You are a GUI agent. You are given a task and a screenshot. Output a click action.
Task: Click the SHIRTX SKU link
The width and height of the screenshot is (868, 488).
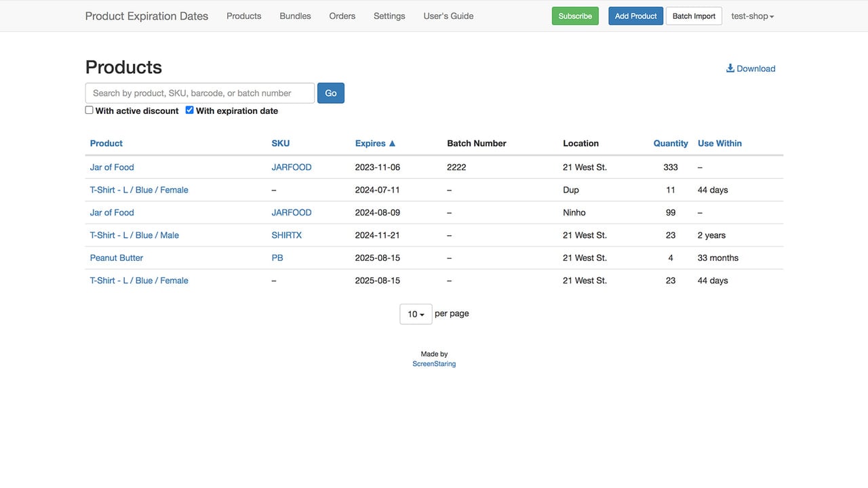287,235
